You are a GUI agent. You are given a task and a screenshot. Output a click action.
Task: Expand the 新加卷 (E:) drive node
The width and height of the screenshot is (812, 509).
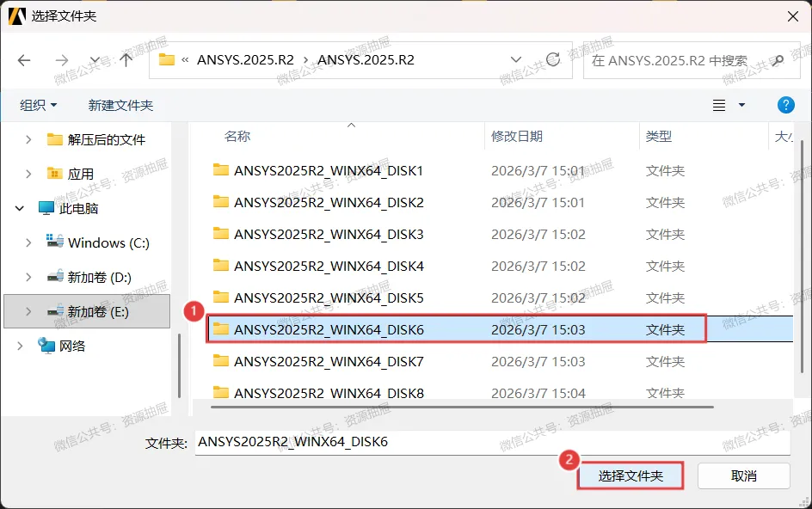click(28, 312)
